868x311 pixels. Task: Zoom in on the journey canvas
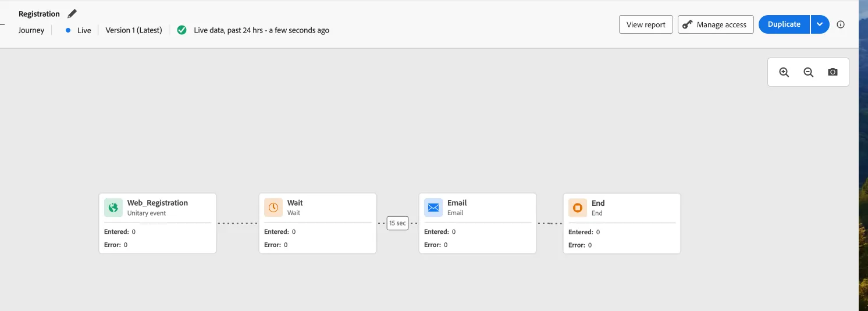click(784, 72)
